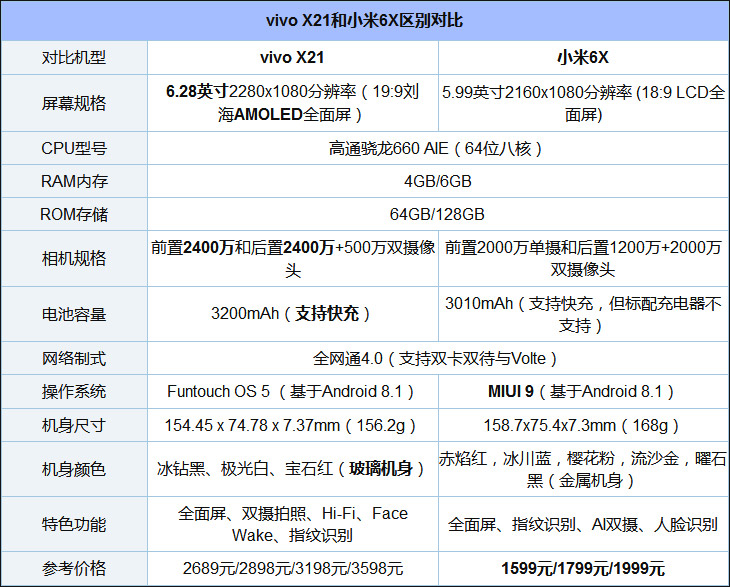Click the table title 'vivo X21和小米6X区别对比'
730x587 pixels.
pos(365,20)
